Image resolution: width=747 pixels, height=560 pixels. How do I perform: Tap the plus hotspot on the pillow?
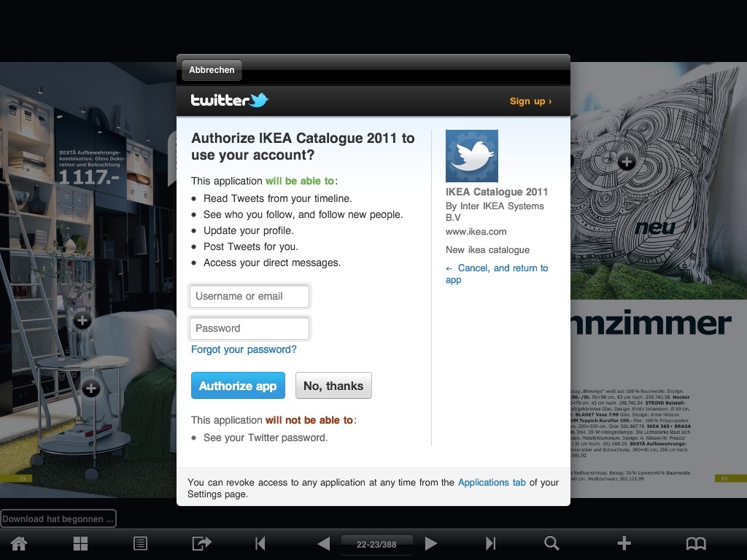(627, 162)
